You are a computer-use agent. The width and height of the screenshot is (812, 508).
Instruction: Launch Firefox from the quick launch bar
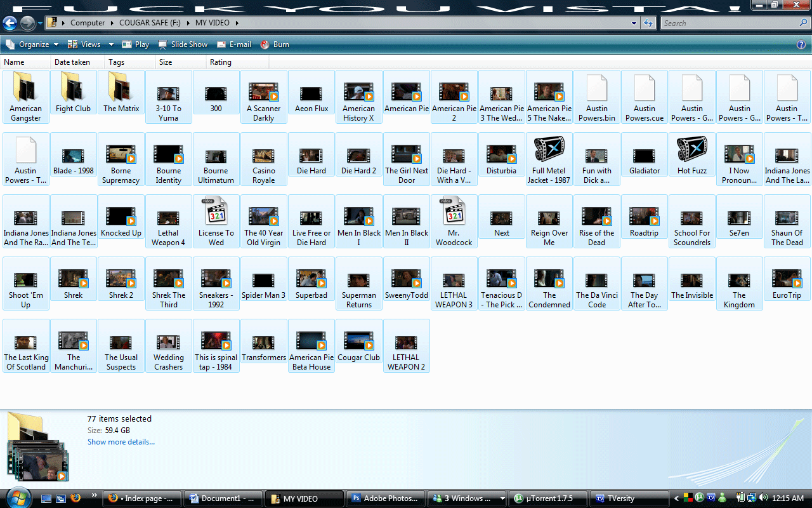click(75, 498)
